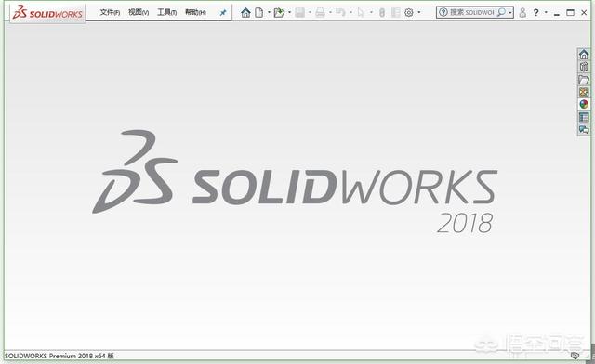Open View Palette tab in task pane

tap(584, 92)
